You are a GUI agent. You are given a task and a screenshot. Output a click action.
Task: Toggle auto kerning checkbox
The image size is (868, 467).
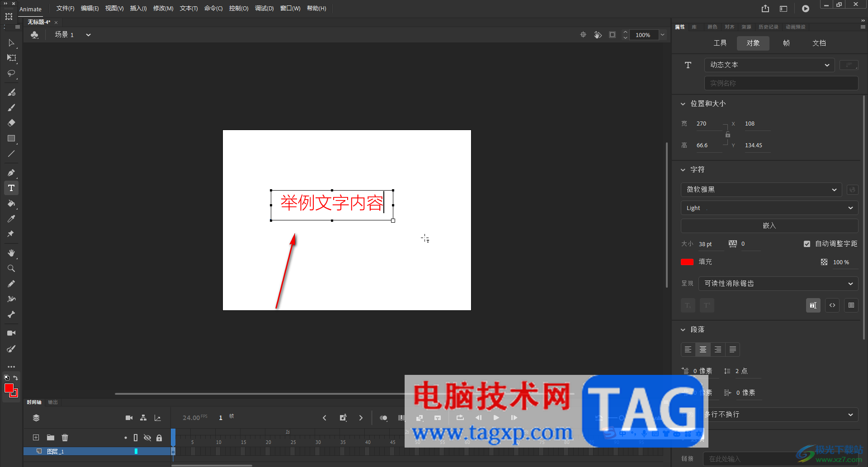807,244
